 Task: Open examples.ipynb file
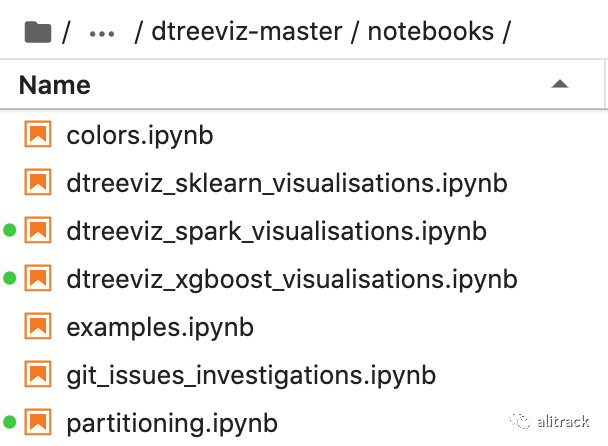[160, 328]
